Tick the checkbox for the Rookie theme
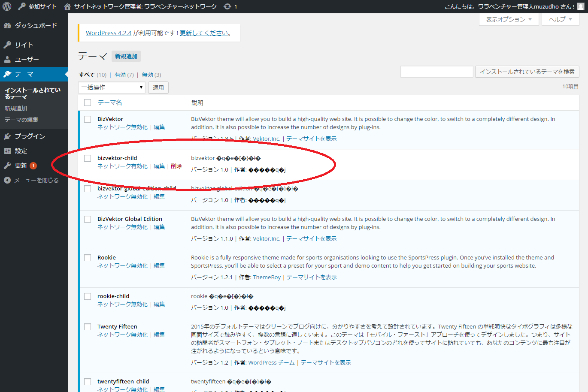 click(x=88, y=258)
